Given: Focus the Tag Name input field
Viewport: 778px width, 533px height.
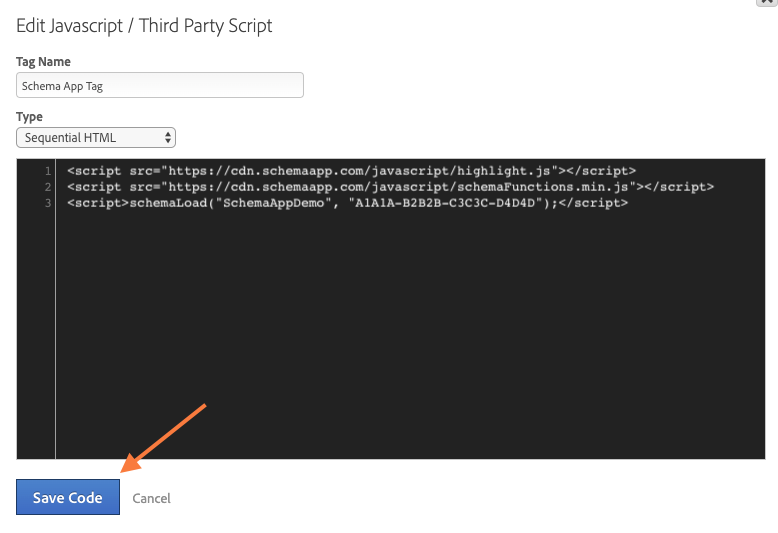Looking at the screenshot, I should 160,85.
